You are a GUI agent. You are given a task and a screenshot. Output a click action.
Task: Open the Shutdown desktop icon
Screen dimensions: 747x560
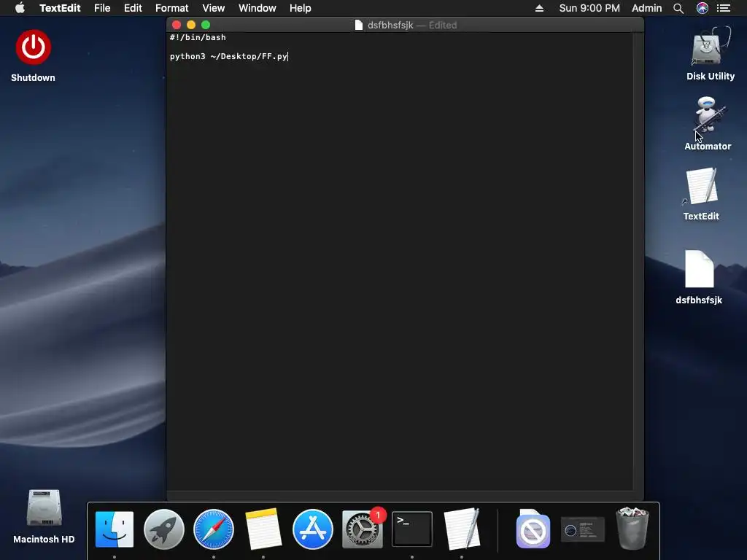click(33, 47)
